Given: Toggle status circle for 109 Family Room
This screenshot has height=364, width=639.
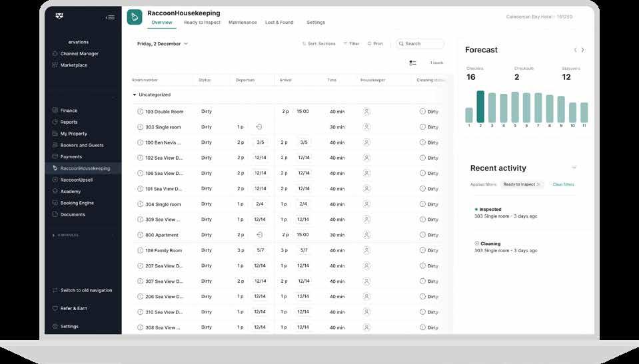Looking at the screenshot, I should [x=140, y=250].
